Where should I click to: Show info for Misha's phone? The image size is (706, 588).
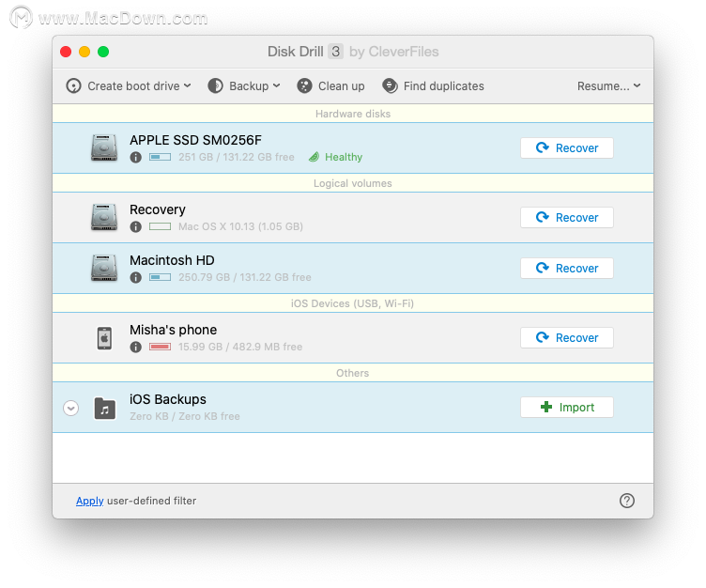point(135,347)
